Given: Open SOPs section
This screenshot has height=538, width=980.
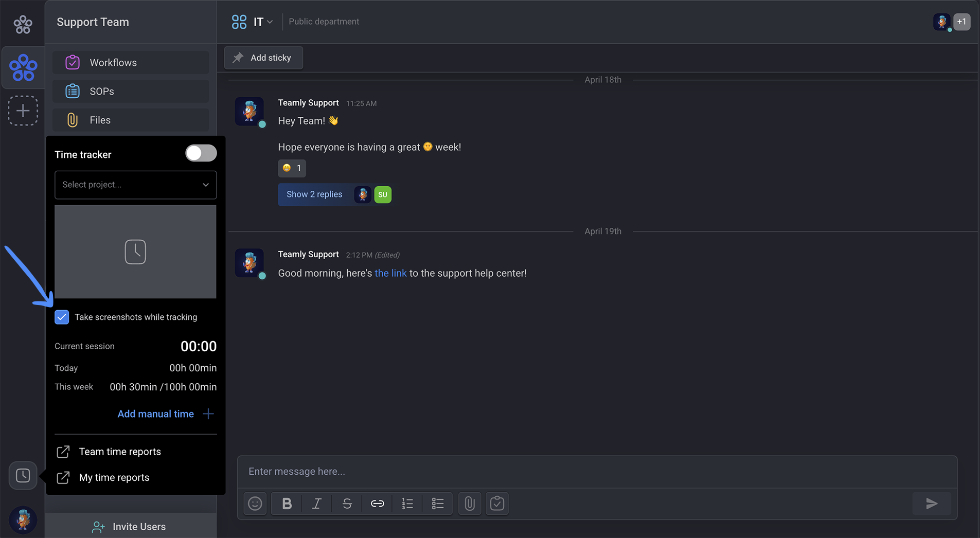Looking at the screenshot, I should (x=131, y=91).
